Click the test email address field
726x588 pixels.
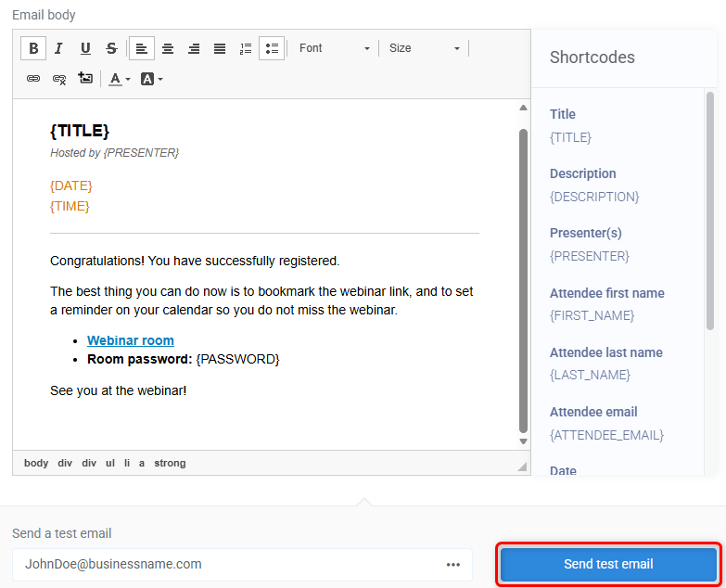point(242,565)
